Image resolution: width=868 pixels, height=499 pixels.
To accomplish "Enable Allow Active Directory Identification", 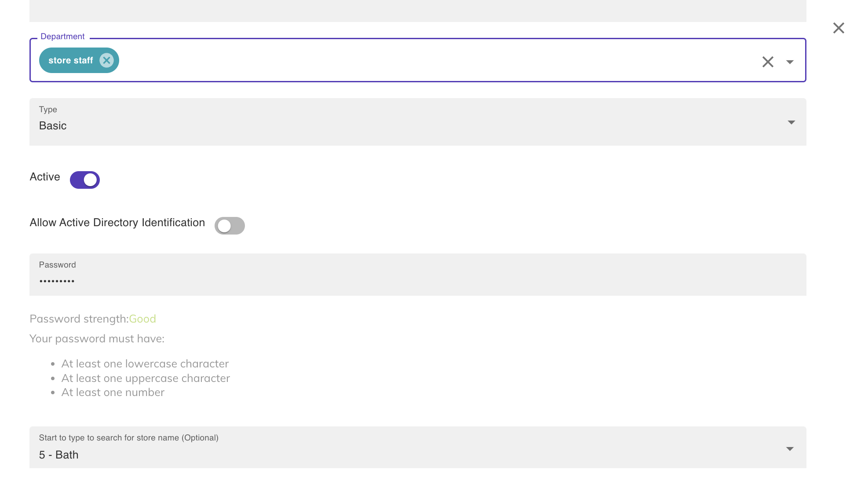I will [x=230, y=226].
